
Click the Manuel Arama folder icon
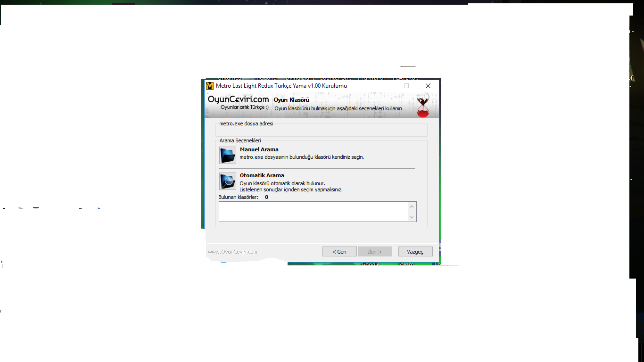(x=228, y=155)
